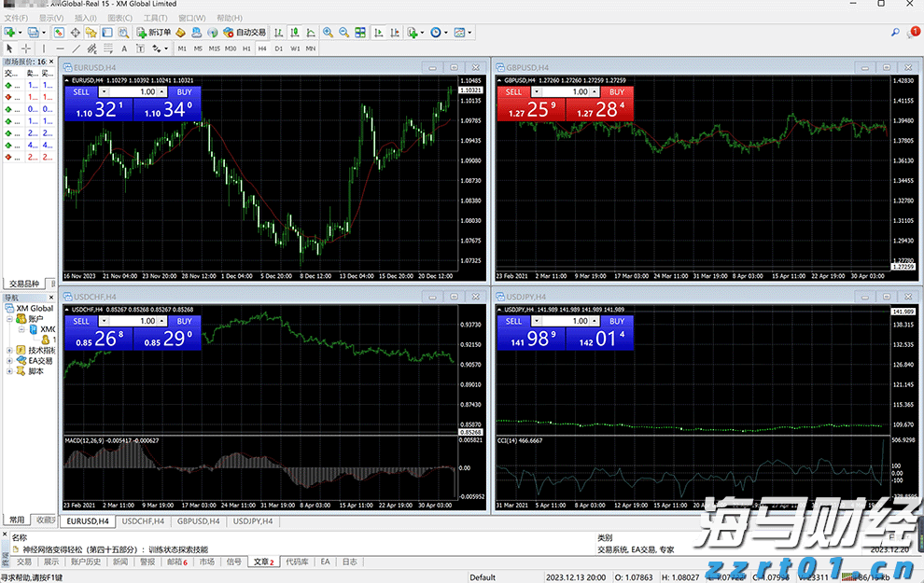Open the 图表(C) menu
This screenshot has height=583, width=924.
click(119, 18)
